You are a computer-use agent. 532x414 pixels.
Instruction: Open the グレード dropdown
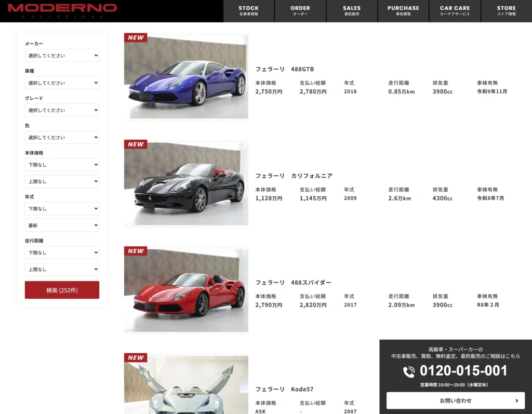[62, 110]
